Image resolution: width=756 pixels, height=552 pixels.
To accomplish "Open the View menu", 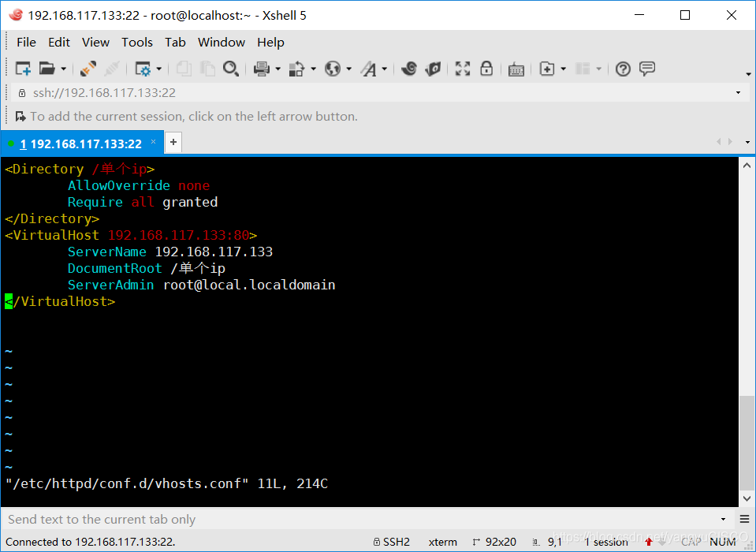I will pos(95,43).
